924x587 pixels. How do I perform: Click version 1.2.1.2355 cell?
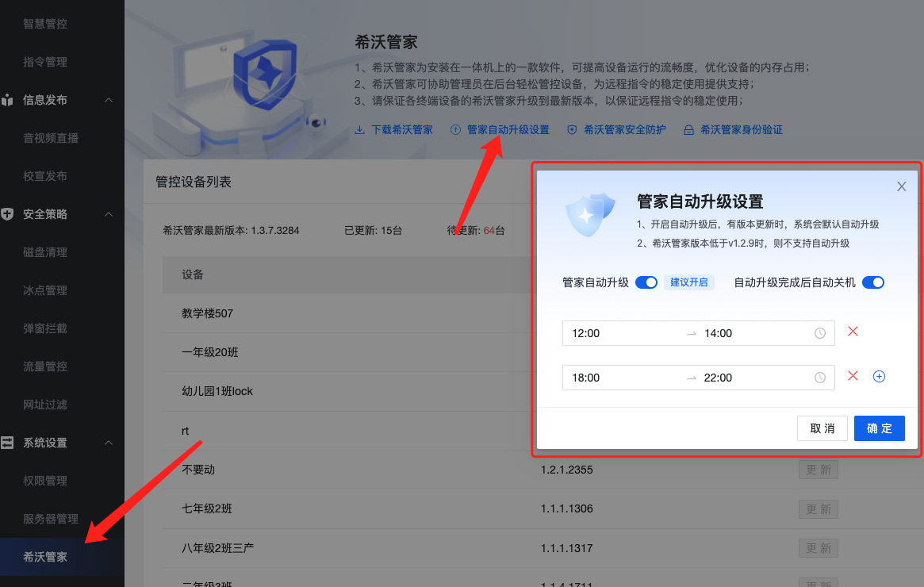point(567,470)
